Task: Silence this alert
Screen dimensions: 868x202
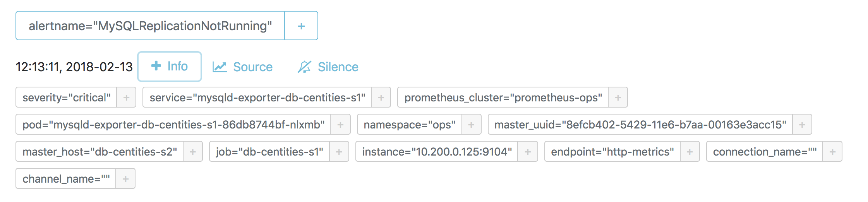Action: point(328,67)
